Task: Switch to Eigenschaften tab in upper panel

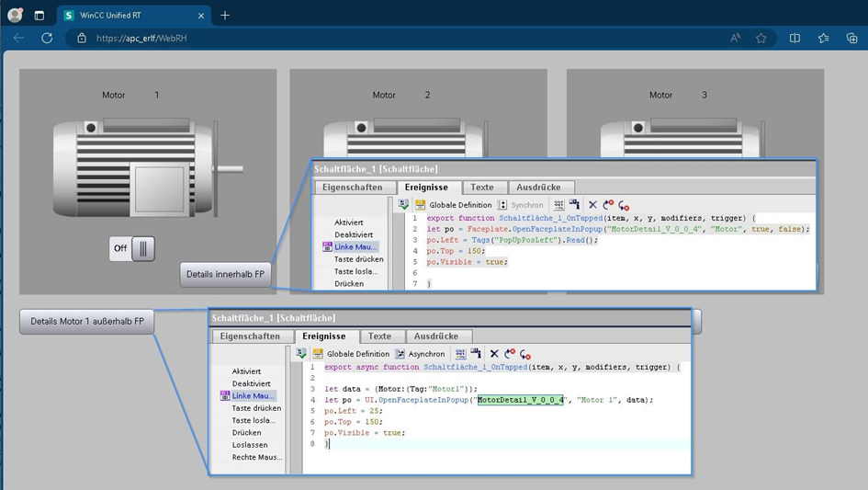Action: tap(351, 188)
